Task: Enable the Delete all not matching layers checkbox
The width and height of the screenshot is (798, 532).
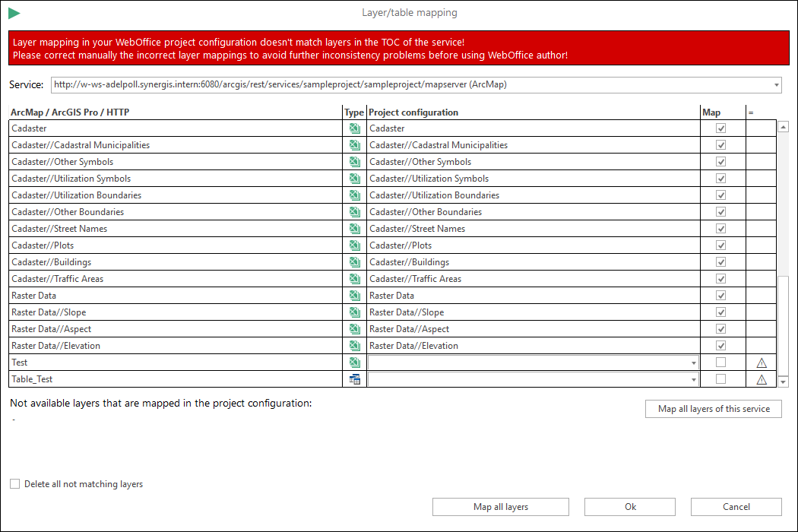Action: pyautogui.click(x=14, y=483)
